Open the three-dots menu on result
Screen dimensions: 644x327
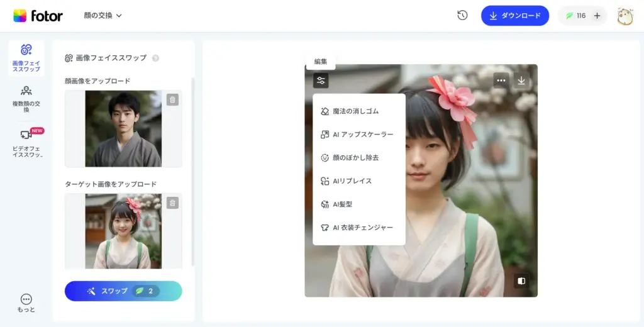(x=501, y=80)
